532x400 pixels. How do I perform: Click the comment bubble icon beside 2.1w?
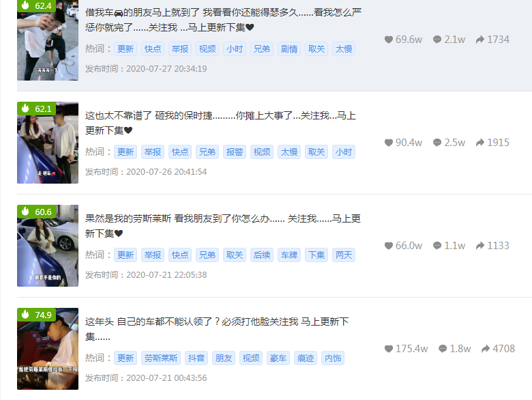point(437,40)
